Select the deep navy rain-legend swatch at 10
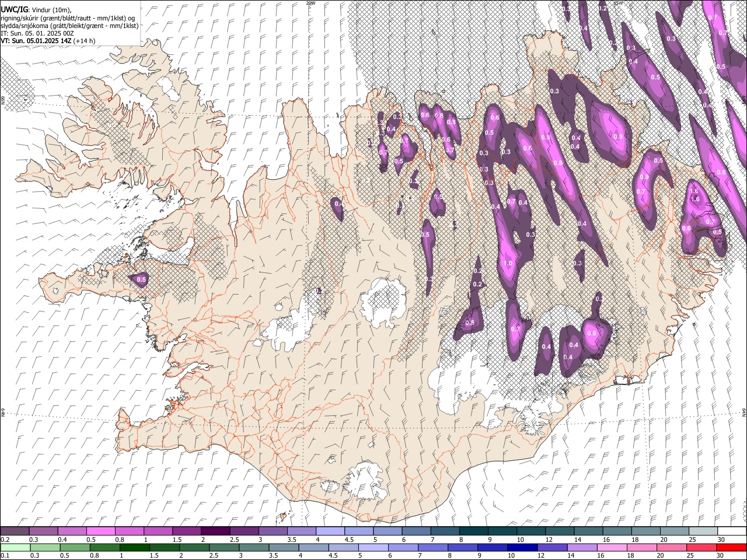This screenshot has width=747, height=560. (x=522, y=547)
